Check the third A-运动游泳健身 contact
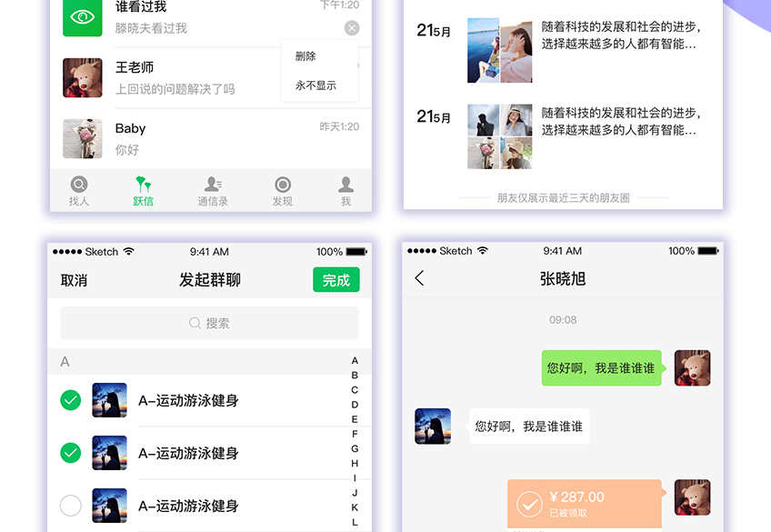The height and width of the screenshot is (532, 771). point(70,506)
